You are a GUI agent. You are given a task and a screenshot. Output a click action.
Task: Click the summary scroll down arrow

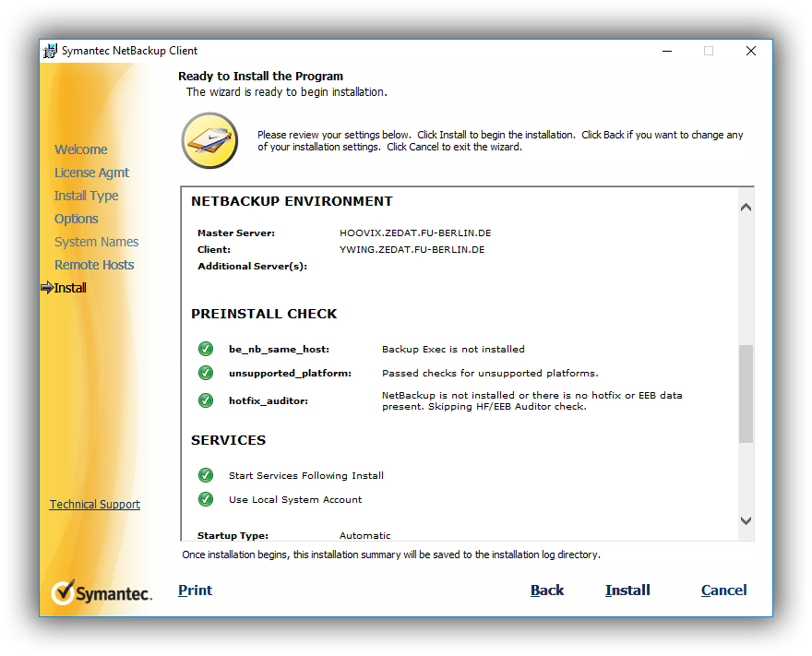746,520
